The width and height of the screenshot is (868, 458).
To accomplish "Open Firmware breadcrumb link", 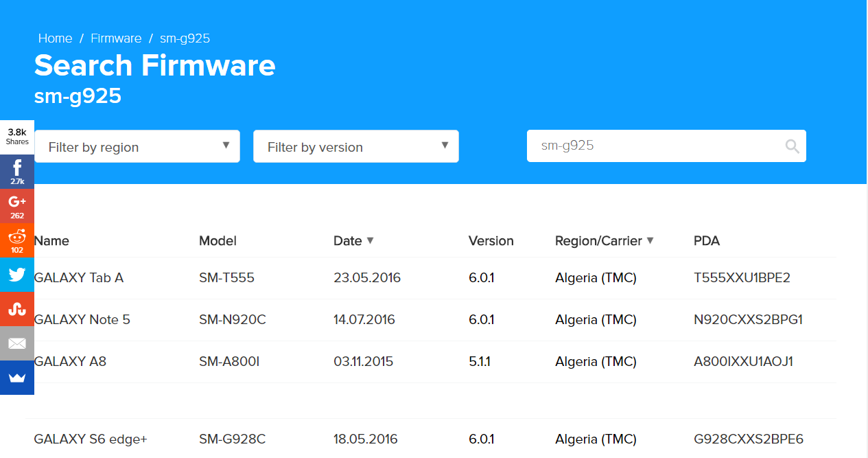I will [116, 38].
